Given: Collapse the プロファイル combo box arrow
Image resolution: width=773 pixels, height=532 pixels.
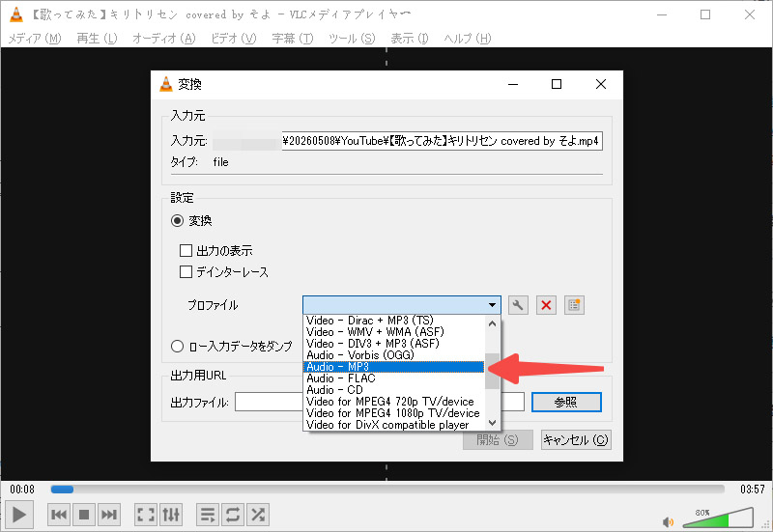Looking at the screenshot, I should coord(492,305).
